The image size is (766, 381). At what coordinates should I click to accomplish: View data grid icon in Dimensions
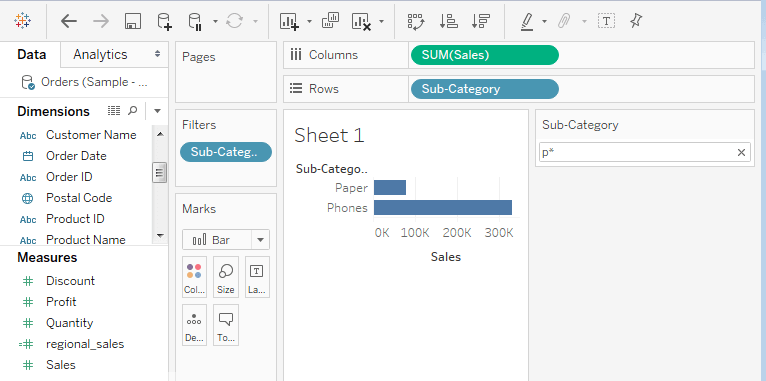114,111
